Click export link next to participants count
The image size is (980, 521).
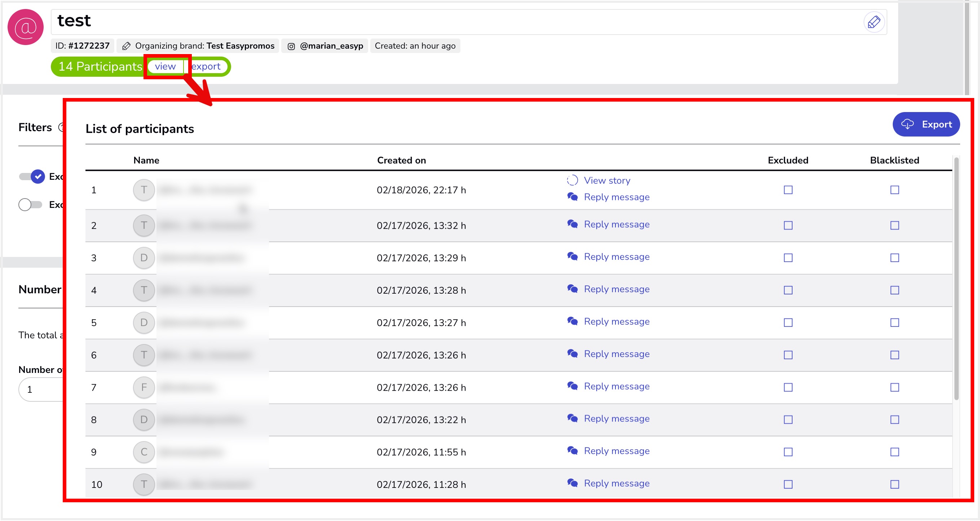206,67
